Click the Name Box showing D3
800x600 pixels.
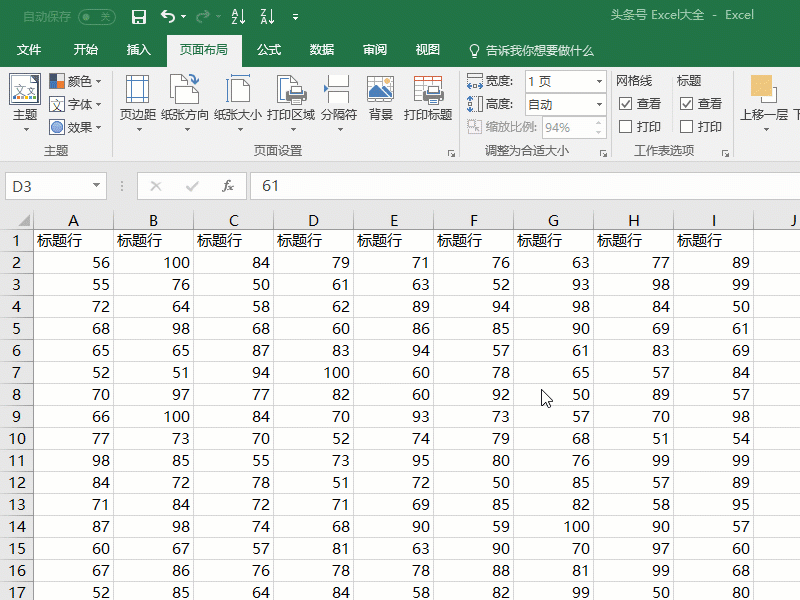48,186
